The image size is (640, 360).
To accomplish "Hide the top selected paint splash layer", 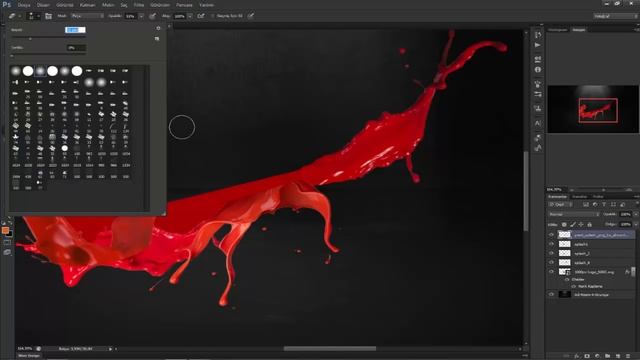I will click(551, 235).
